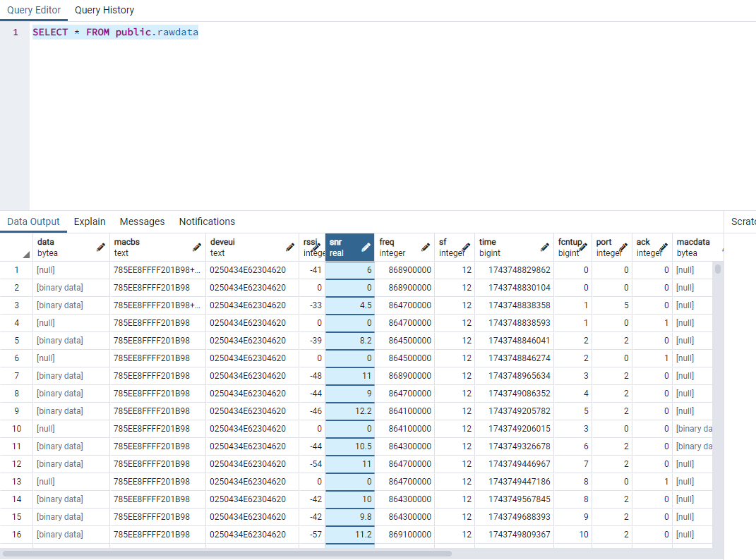Select the macbs text column header
This screenshot has height=560, width=756.
(x=157, y=248)
